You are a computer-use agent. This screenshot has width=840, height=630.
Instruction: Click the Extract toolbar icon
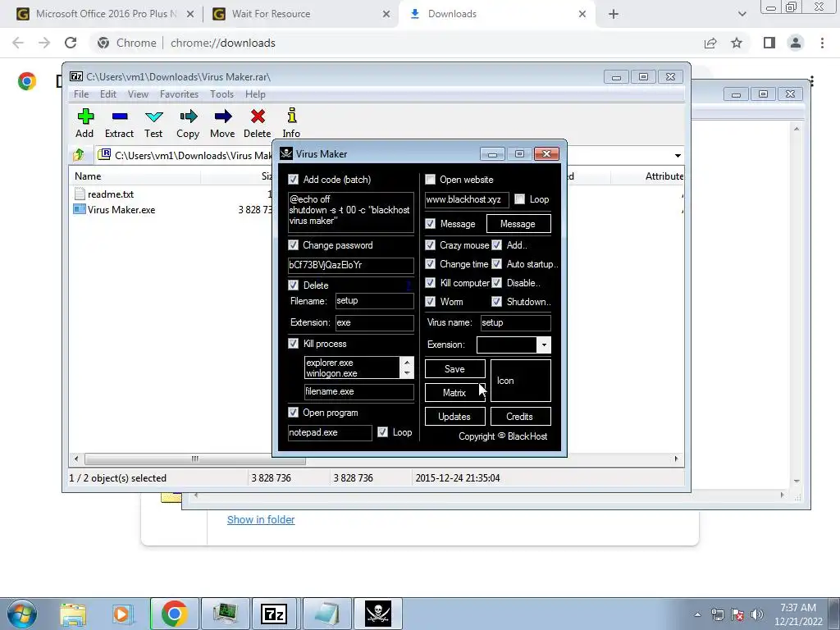pyautogui.click(x=120, y=116)
